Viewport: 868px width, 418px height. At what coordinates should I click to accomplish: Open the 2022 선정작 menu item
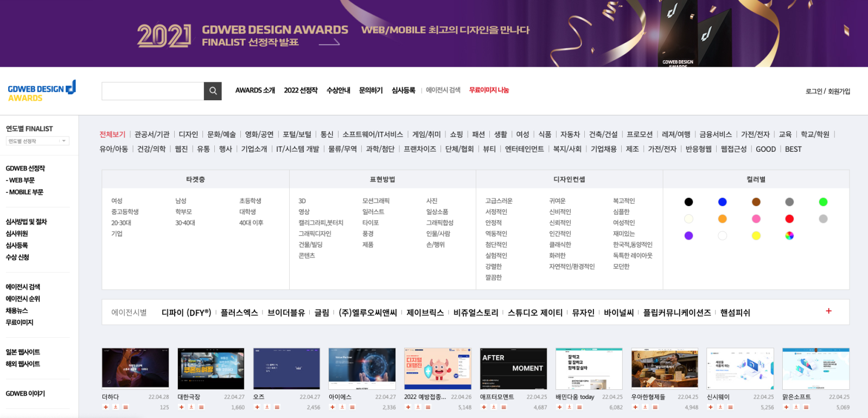pos(301,91)
